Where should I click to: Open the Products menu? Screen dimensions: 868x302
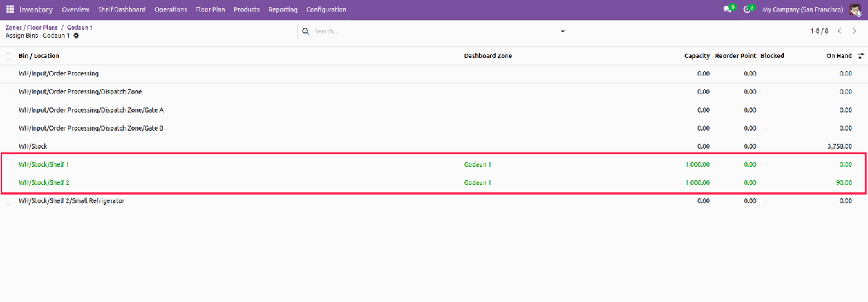coord(247,9)
